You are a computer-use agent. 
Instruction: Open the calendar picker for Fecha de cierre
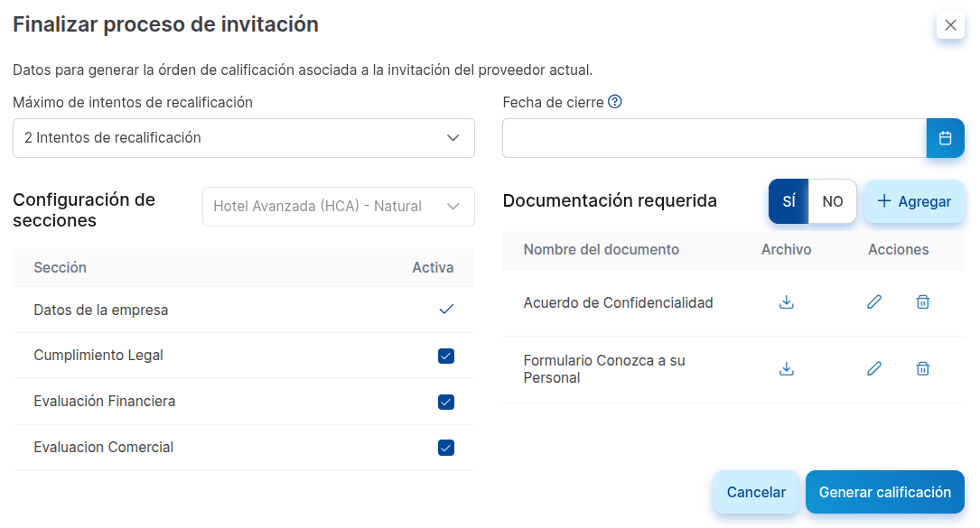tap(947, 137)
